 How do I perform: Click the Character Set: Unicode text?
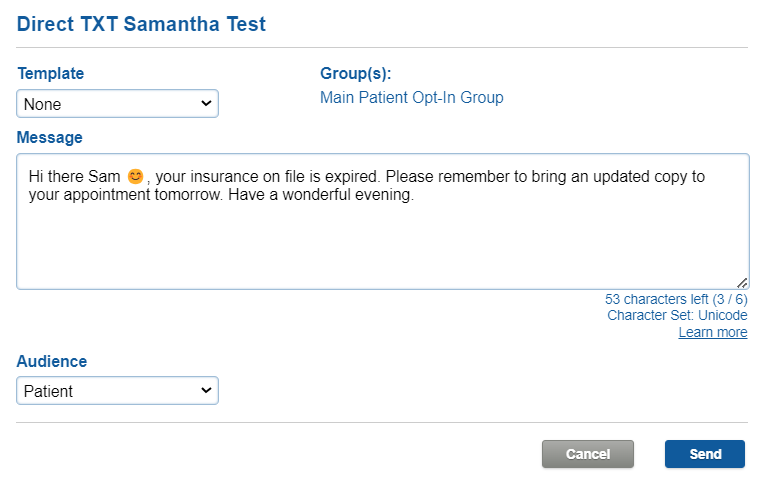(x=677, y=316)
